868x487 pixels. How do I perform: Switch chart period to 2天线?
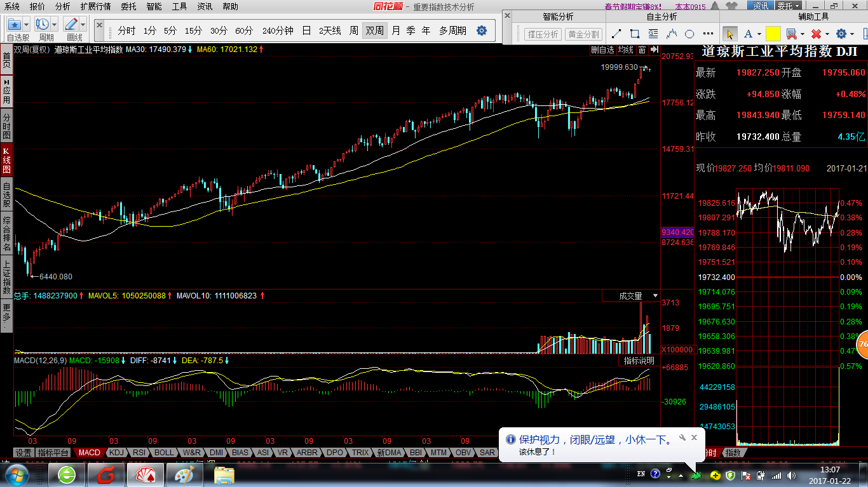[330, 30]
